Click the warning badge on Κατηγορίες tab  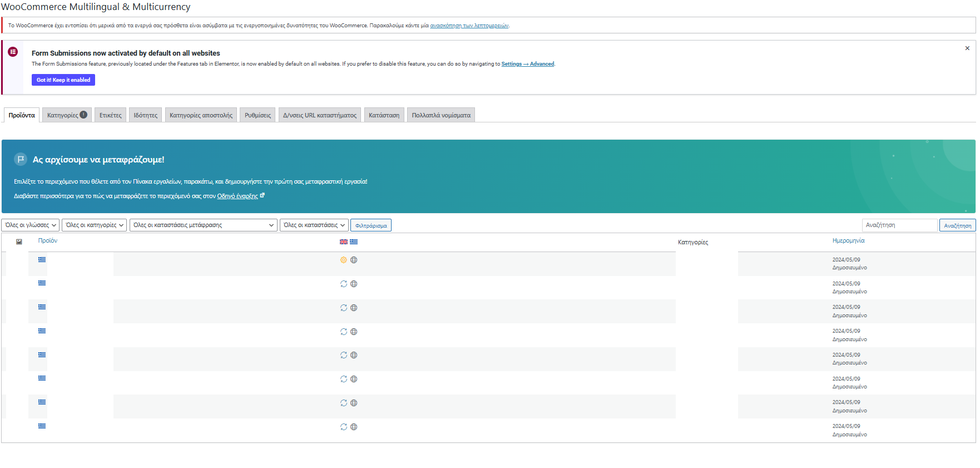pos(83,115)
